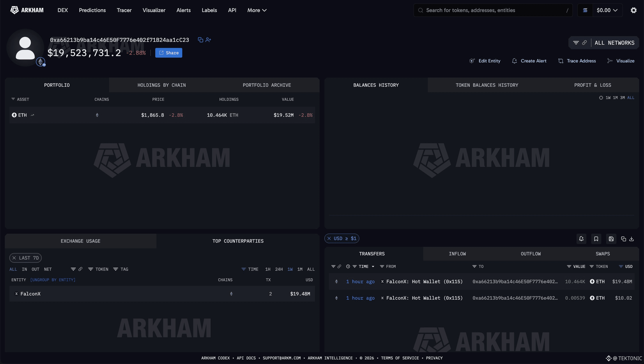Image resolution: width=644 pixels, height=364 pixels.
Task: Click the clock icon beside the 1W 1M 3M range
Action: click(x=601, y=98)
